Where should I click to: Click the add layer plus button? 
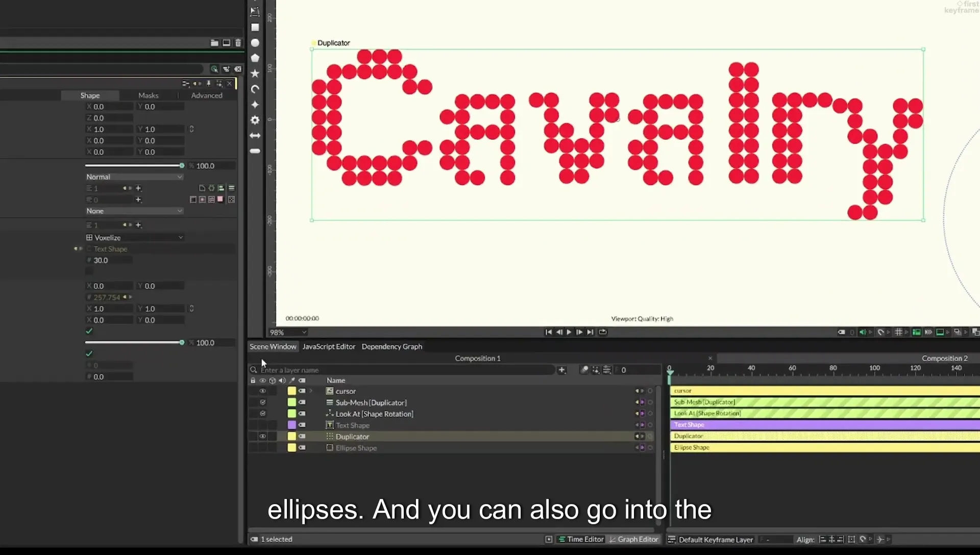(x=562, y=370)
